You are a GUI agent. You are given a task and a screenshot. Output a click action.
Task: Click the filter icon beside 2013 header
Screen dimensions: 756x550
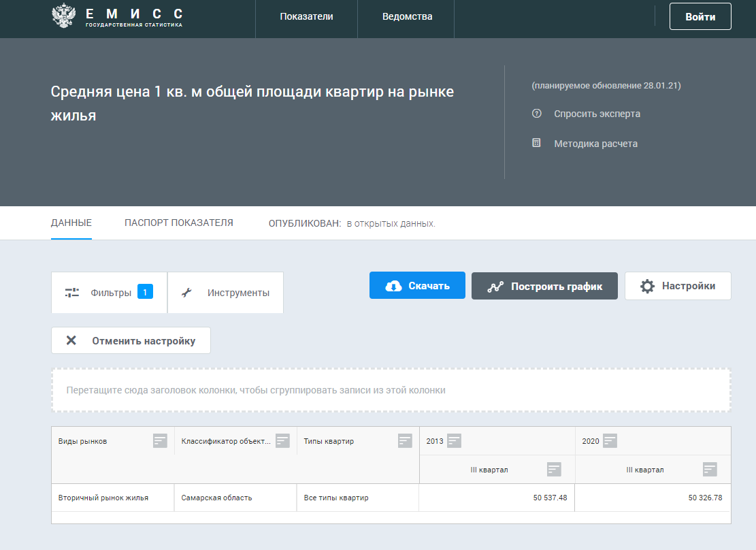pos(454,441)
